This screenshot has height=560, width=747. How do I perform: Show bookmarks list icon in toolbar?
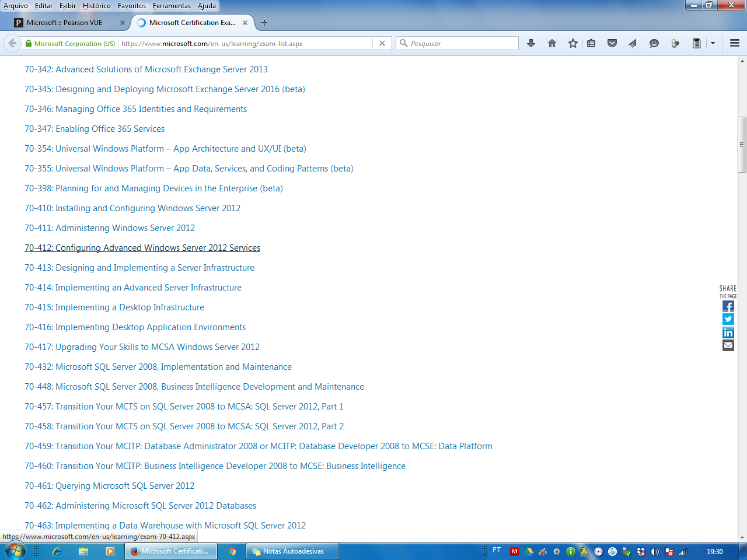(x=591, y=43)
